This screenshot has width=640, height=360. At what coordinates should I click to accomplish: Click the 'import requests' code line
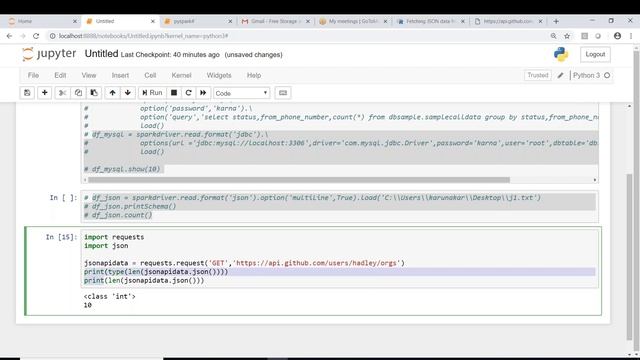114,237
